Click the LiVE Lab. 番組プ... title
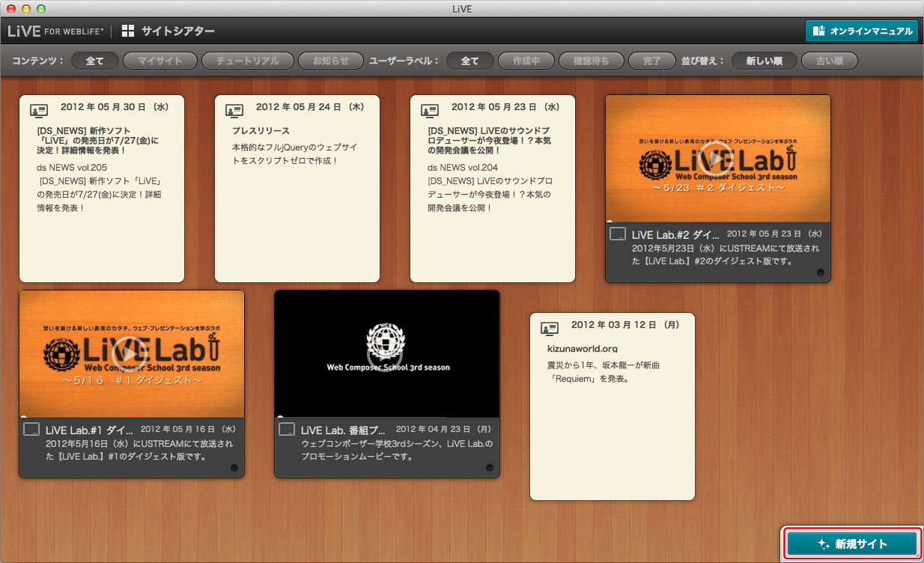This screenshot has height=563, width=924. click(344, 430)
